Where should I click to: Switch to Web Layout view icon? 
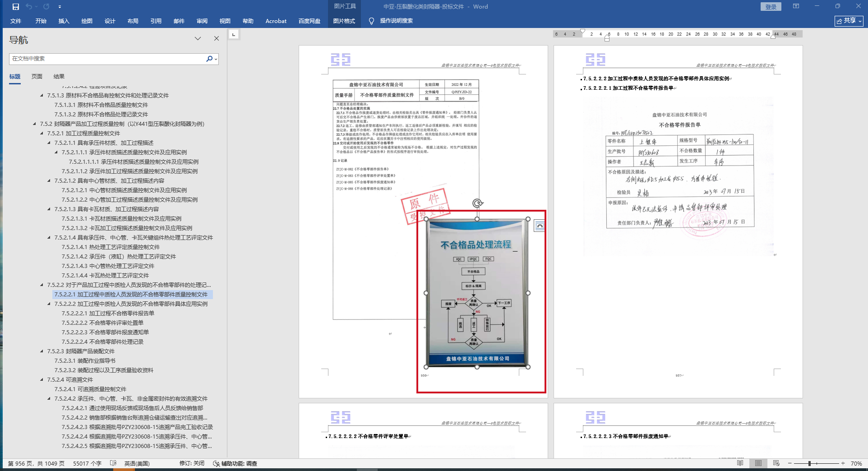[x=776, y=463]
